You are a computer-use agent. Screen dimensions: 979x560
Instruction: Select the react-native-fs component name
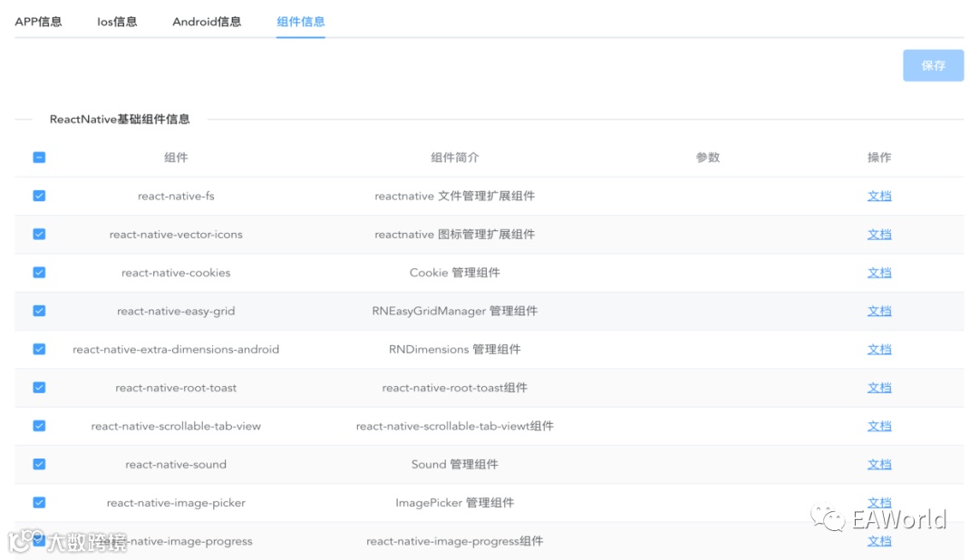point(176,196)
